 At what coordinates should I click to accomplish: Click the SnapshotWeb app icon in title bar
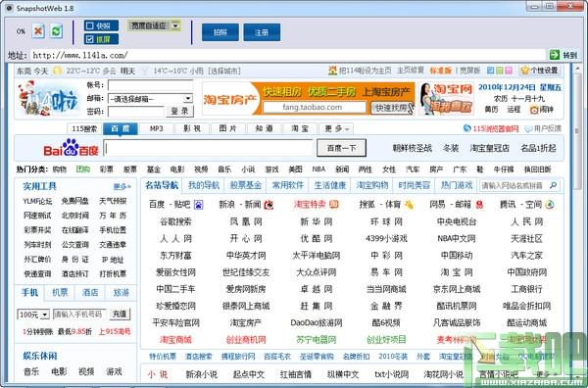(9, 8)
